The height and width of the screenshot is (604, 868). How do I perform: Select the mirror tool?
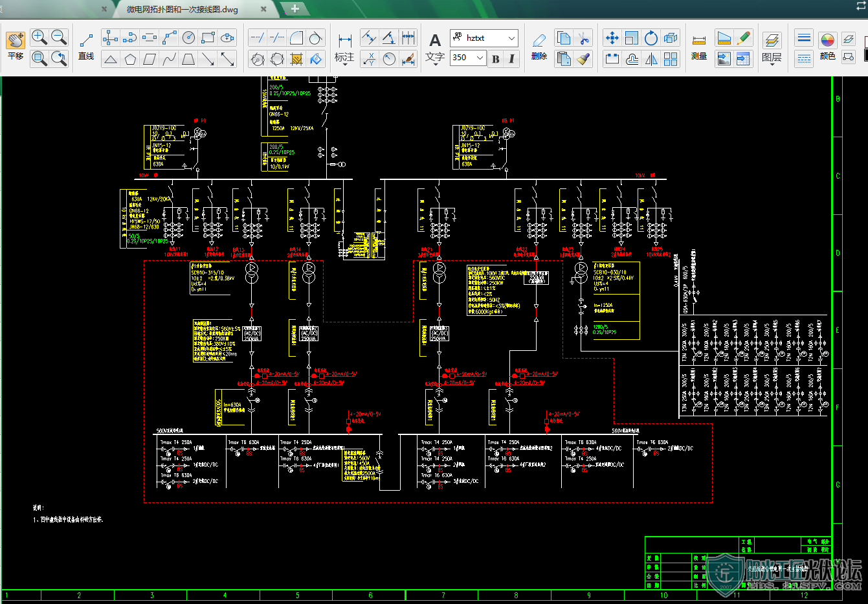651,59
